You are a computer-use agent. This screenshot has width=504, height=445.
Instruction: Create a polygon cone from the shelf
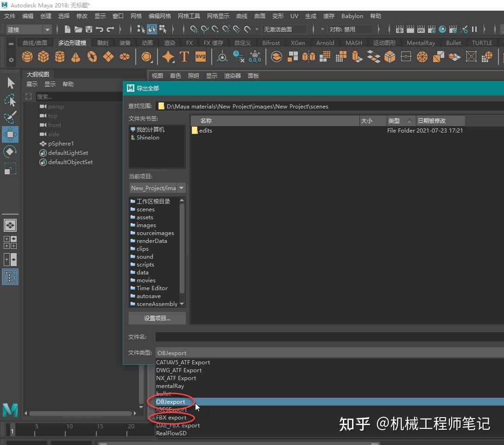[x=76, y=57]
